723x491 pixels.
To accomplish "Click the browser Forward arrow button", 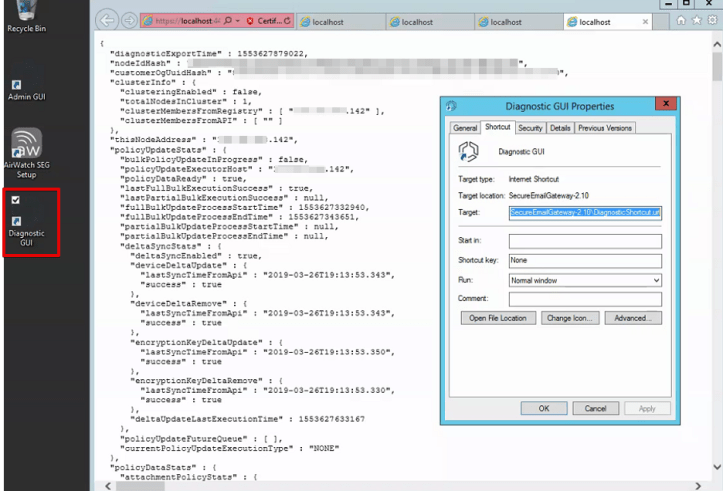I will [x=128, y=20].
